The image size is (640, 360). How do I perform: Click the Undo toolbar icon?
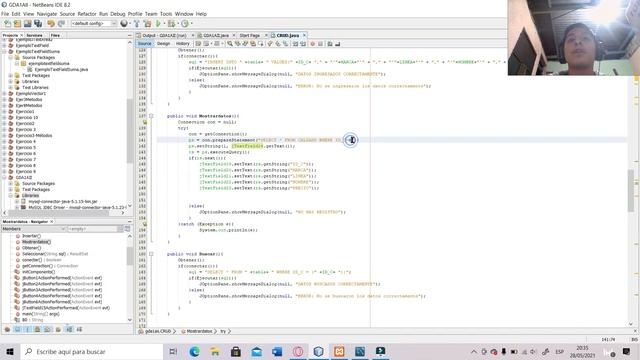51,24
